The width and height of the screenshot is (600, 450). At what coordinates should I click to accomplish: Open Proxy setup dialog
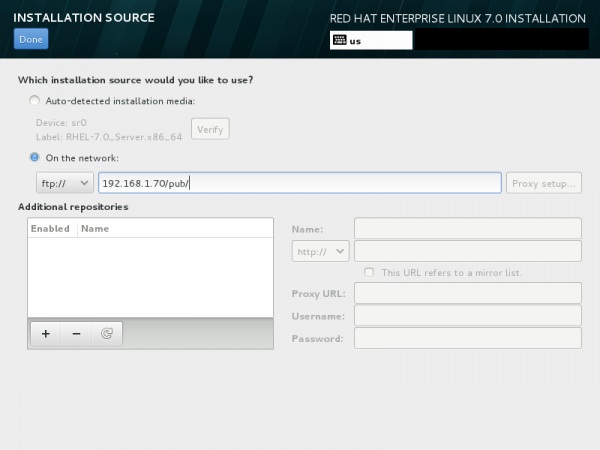pos(544,183)
